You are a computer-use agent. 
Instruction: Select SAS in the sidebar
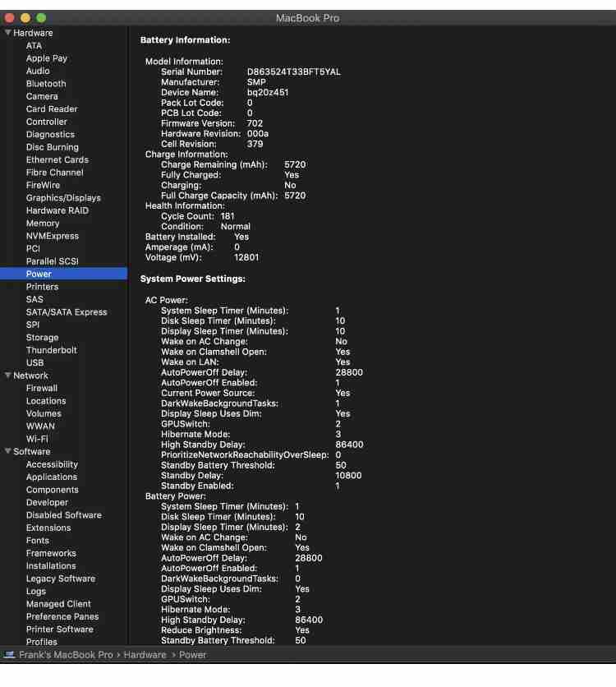point(34,299)
